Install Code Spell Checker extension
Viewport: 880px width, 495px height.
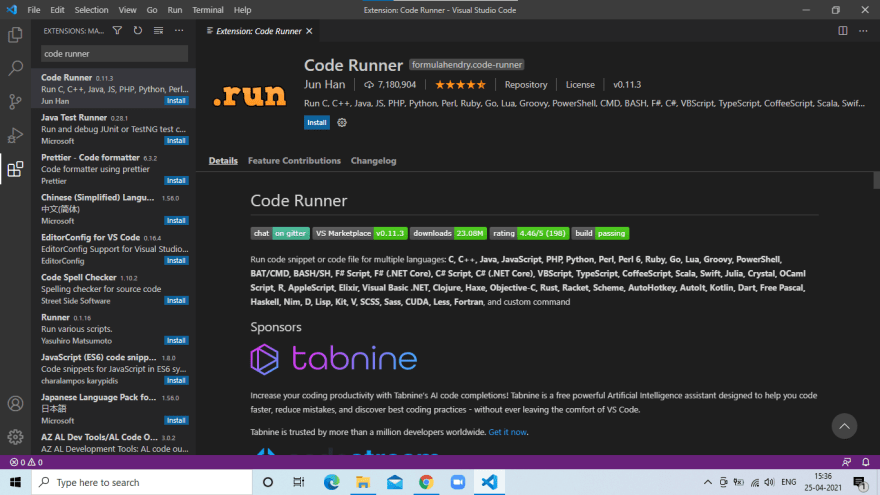176,301
